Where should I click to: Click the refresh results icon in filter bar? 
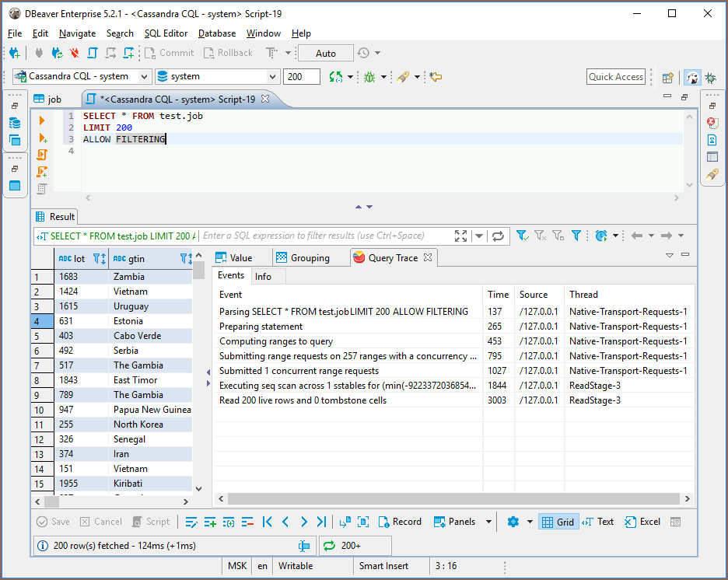[498, 236]
